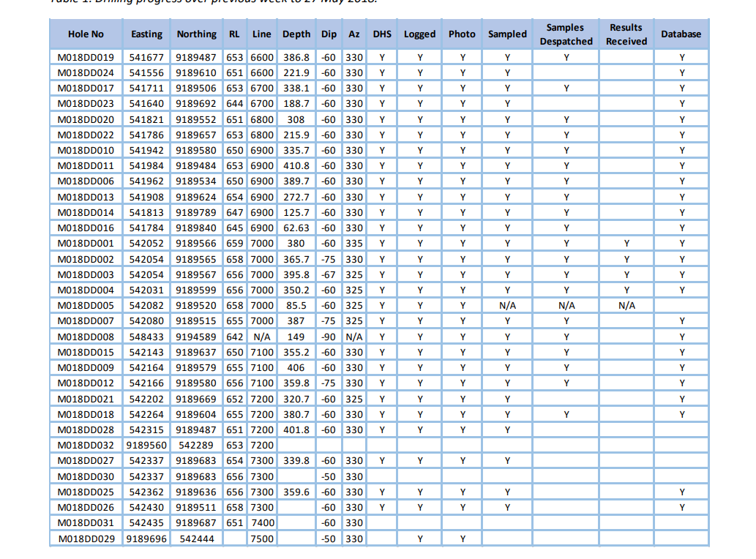Select hole number M018DD012
This screenshot has height=559, width=756.
(x=86, y=383)
